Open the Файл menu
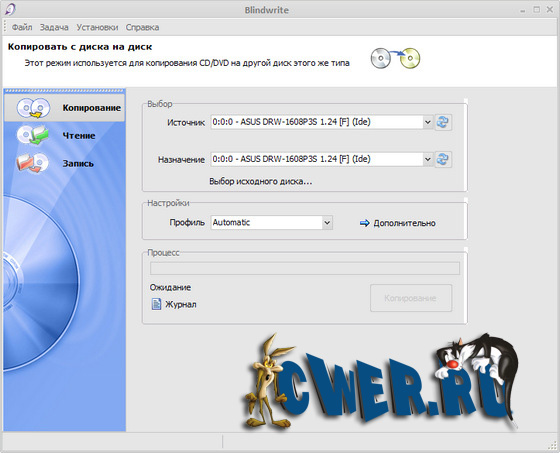Image resolution: width=560 pixels, height=453 pixels. pos(22,27)
